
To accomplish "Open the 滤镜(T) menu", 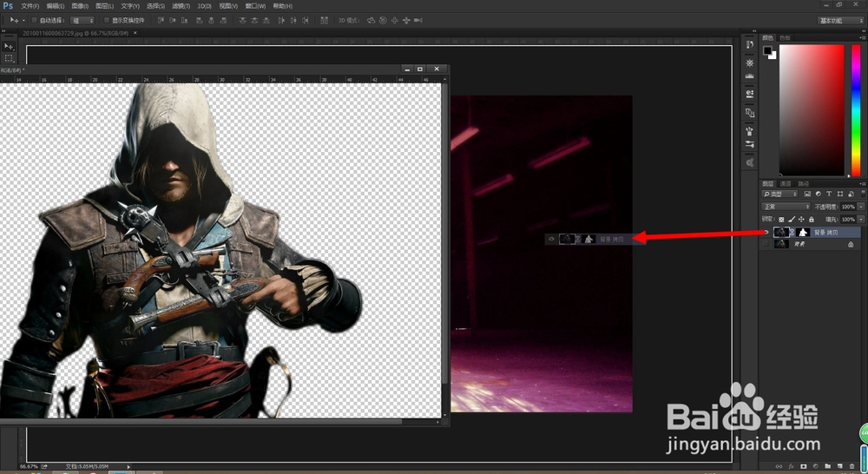I will tap(181, 6).
